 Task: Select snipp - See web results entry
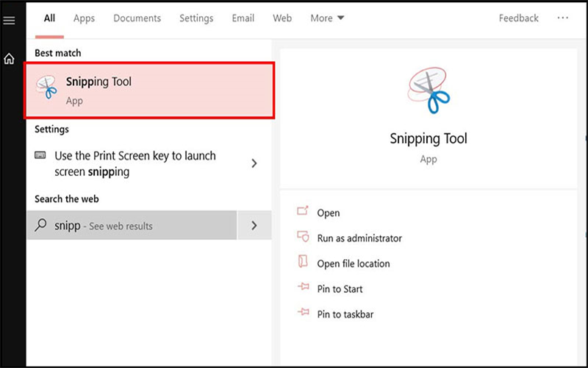(x=132, y=225)
